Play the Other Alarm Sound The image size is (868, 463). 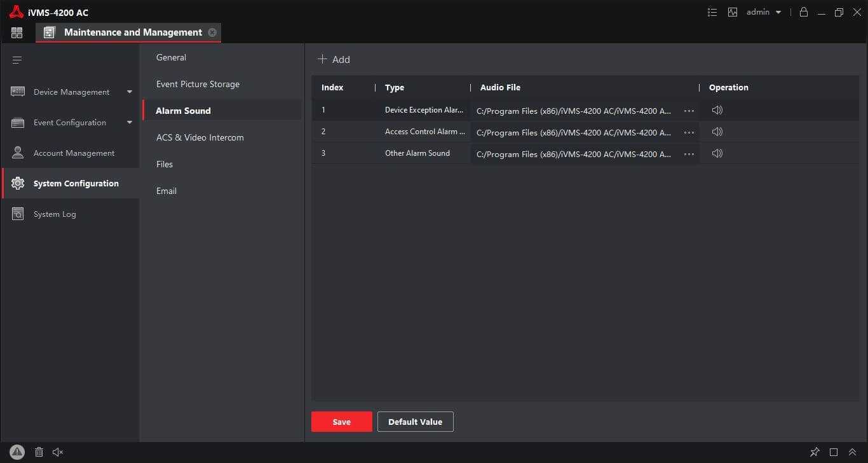click(717, 153)
